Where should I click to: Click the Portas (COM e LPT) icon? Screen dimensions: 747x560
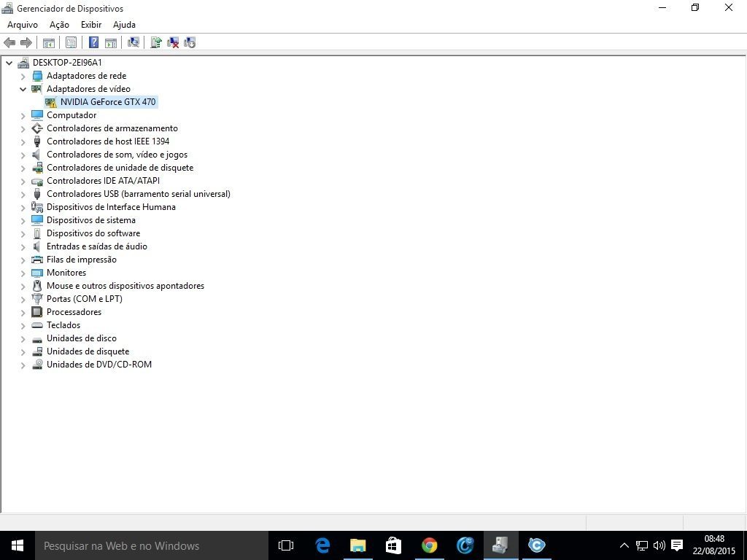pyautogui.click(x=37, y=299)
